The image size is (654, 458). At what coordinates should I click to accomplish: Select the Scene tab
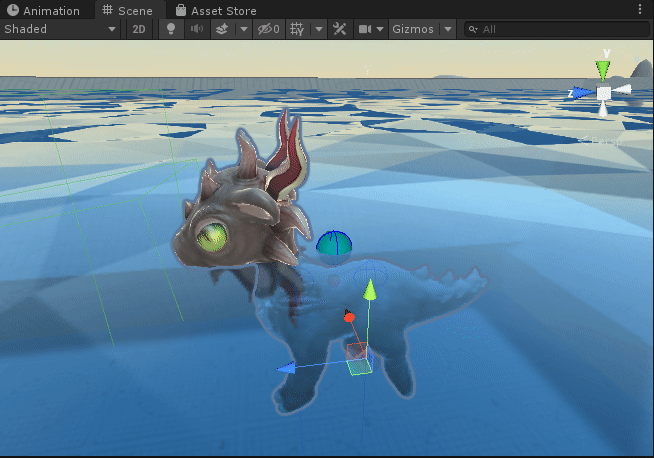pyautogui.click(x=127, y=11)
